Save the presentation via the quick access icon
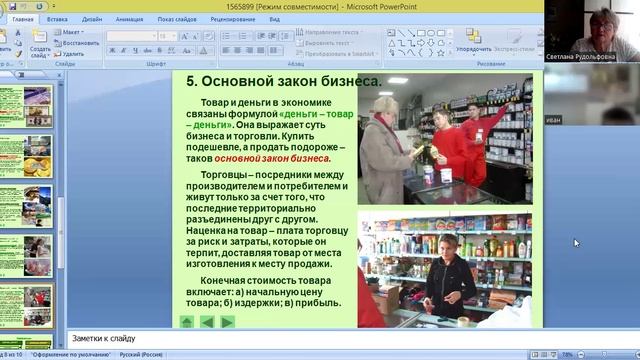The image size is (640, 360). (x=13, y=7)
